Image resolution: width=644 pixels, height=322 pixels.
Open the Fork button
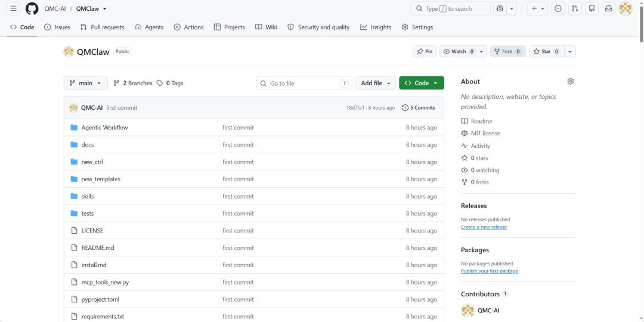coord(507,51)
